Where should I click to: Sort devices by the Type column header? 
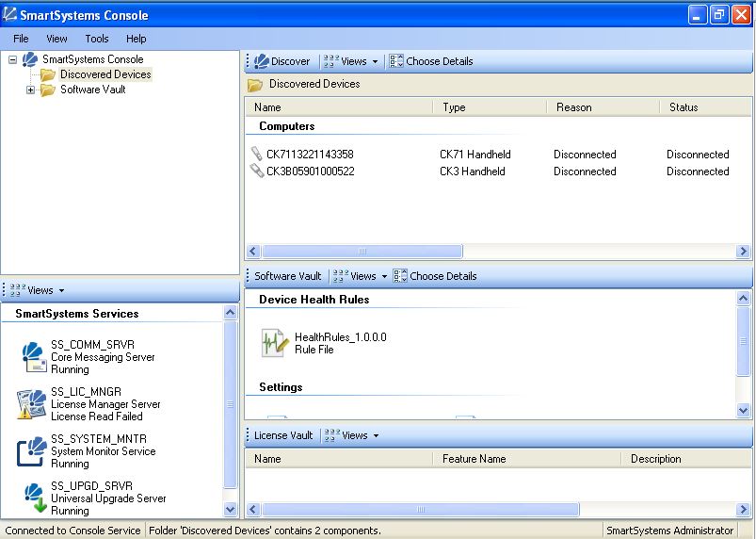(x=454, y=107)
